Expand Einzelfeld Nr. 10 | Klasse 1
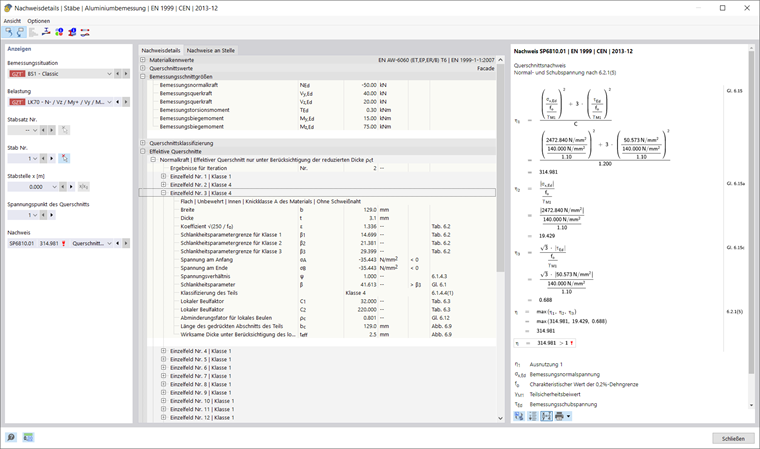 [x=163, y=401]
